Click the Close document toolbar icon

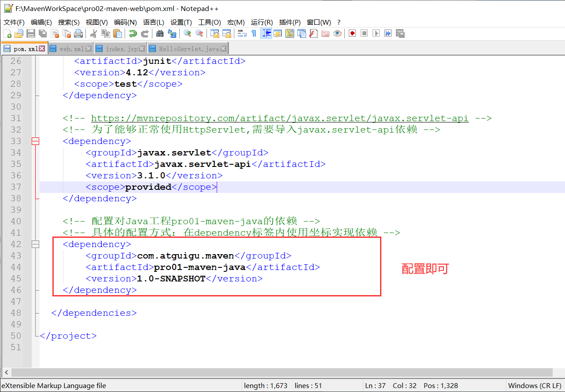(55, 33)
